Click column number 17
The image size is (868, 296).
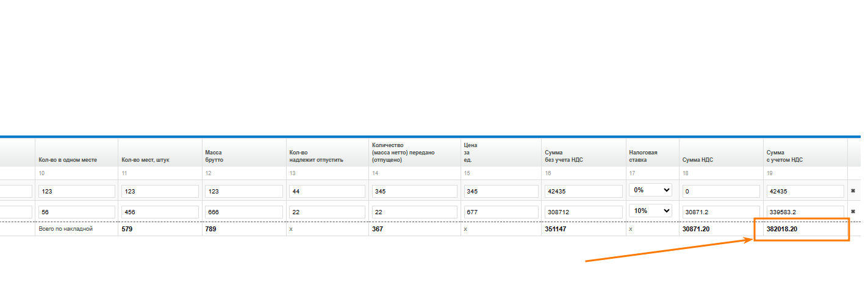point(632,174)
